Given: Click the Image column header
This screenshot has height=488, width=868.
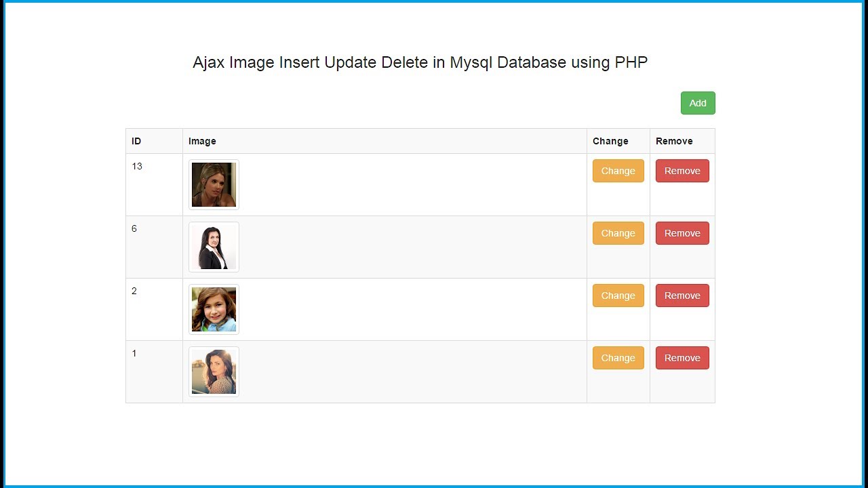Looking at the screenshot, I should pyautogui.click(x=202, y=141).
